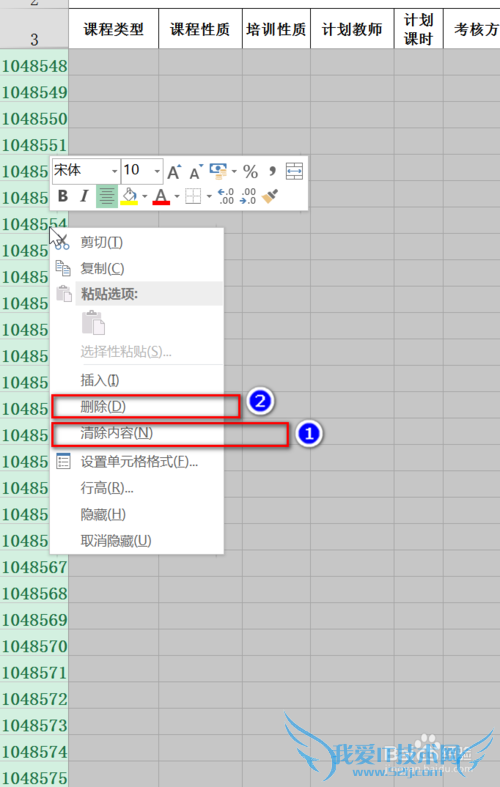Select row header 1048551

click(x=34, y=145)
